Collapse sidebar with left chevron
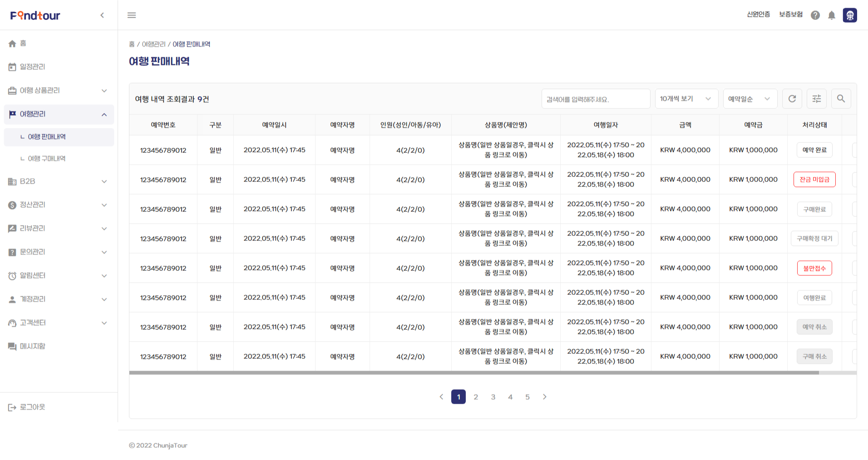 [102, 15]
